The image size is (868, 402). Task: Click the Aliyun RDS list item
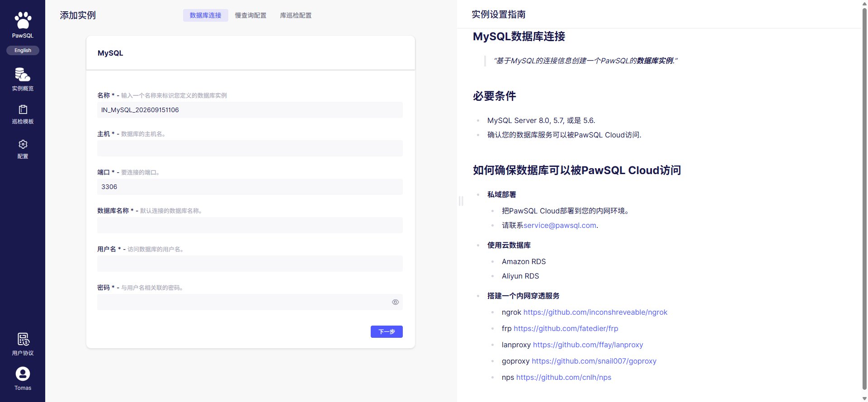coord(520,276)
